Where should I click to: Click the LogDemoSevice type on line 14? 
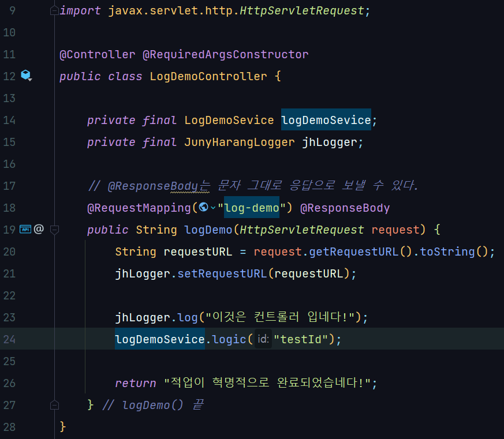[x=229, y=120]
